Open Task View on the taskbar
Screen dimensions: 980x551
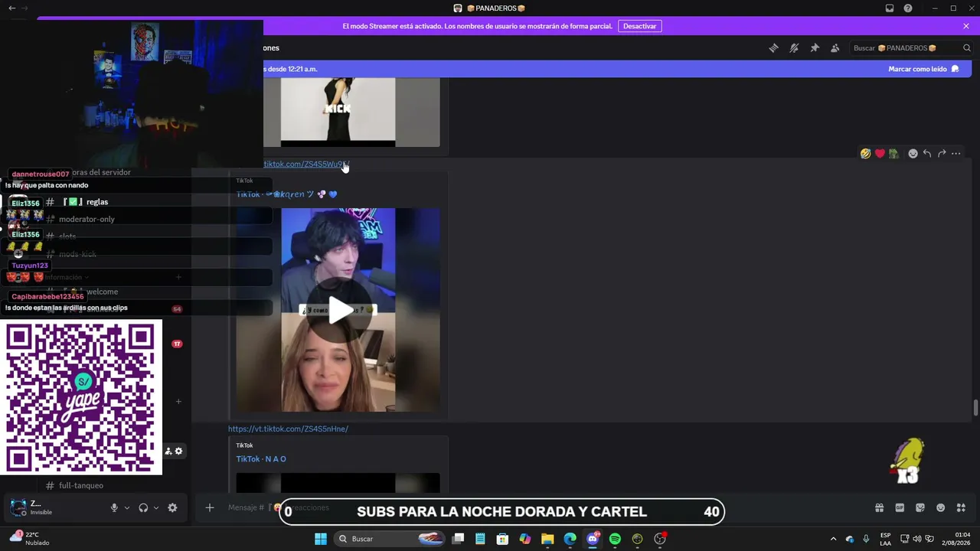click(458, 539)
